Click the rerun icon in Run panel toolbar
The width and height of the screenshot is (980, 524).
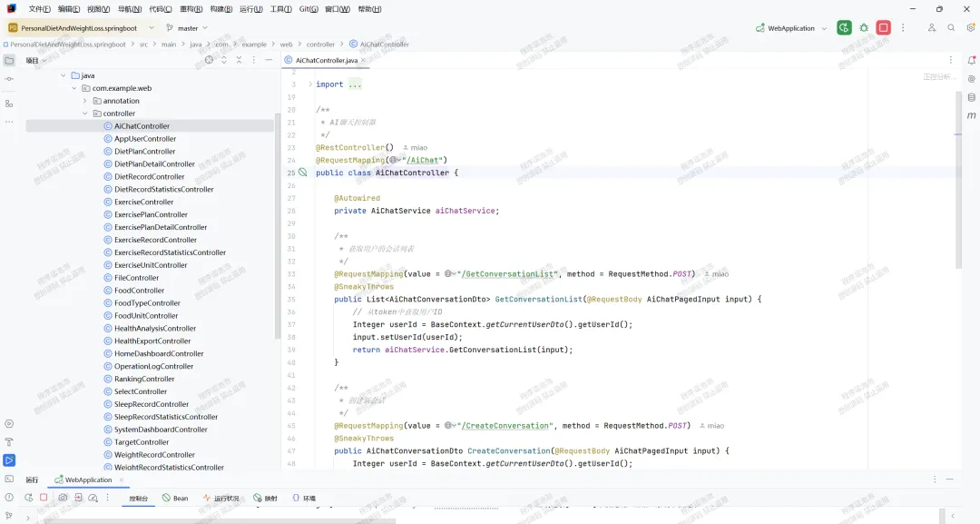tap(29, 498)
